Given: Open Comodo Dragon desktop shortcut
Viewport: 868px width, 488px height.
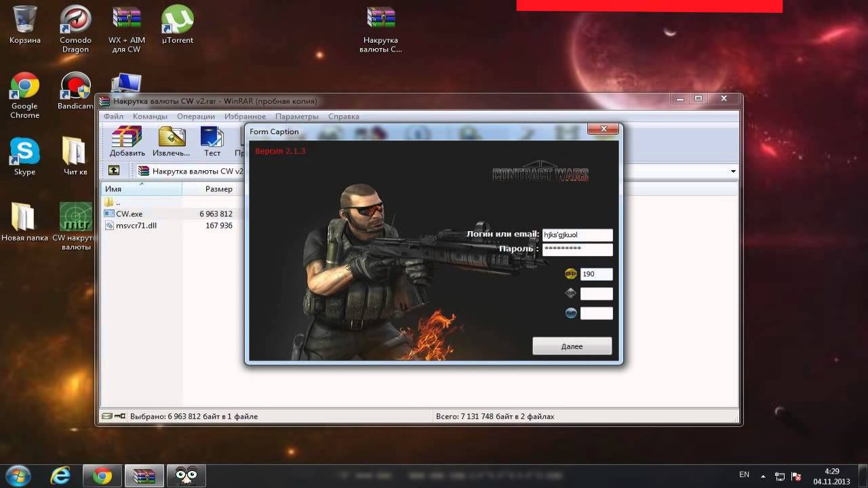Looking at the screenshot, I should point(75,29).
